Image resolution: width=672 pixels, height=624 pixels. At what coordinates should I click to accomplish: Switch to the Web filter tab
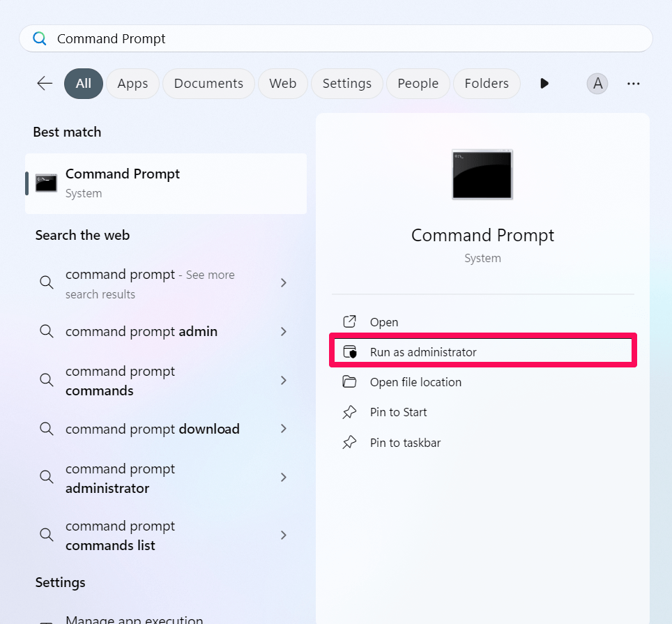[x=283, y=83]
